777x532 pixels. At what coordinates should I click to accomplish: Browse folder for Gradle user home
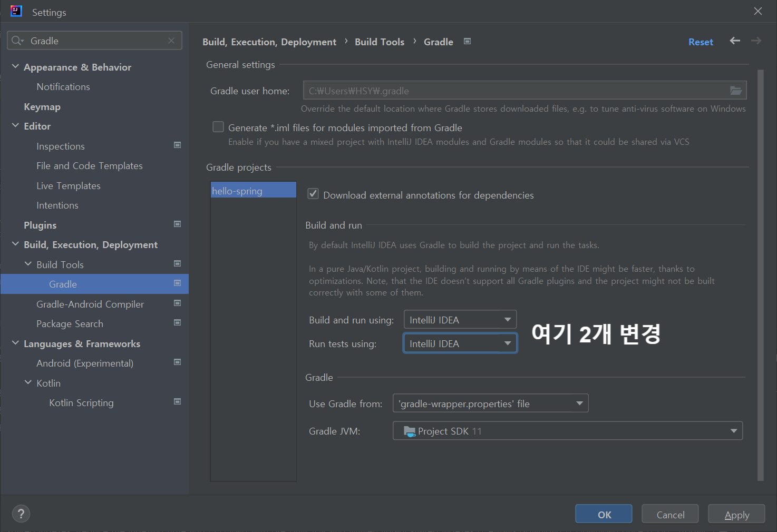click(736, 91)
